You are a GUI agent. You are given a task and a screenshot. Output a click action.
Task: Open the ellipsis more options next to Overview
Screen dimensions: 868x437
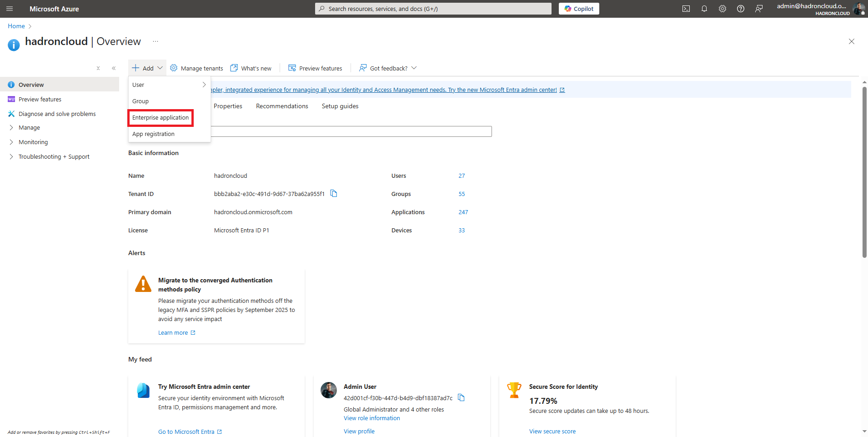coord(156,41)
